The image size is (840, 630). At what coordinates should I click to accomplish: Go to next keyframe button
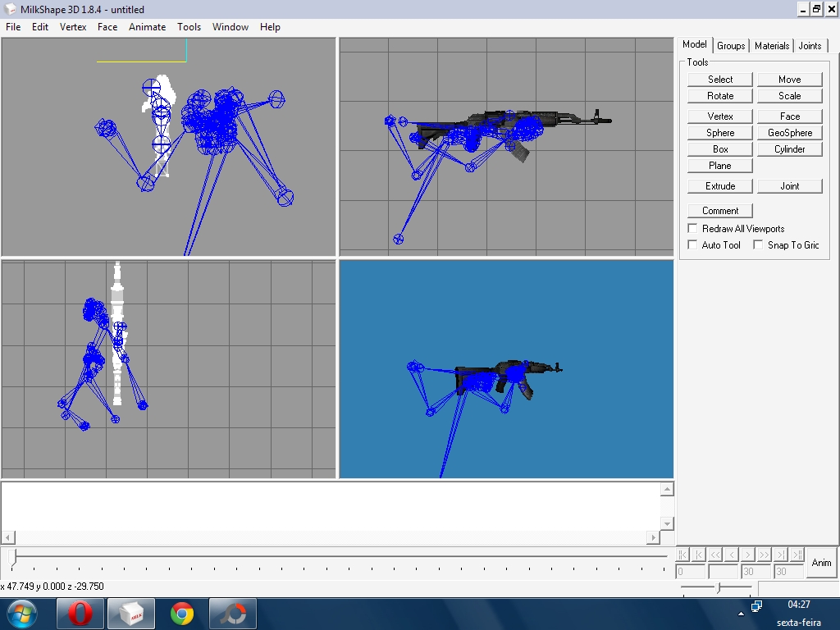point(781,555)
